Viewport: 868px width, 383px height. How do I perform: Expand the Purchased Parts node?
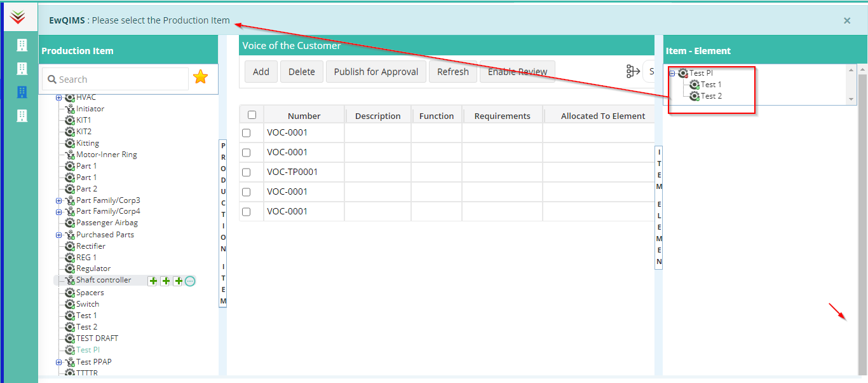58,235
